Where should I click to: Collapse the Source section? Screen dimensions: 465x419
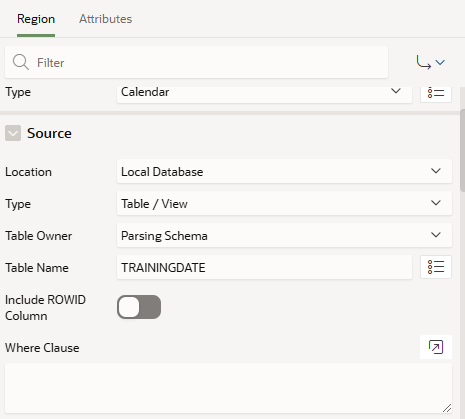pos(13,133)
